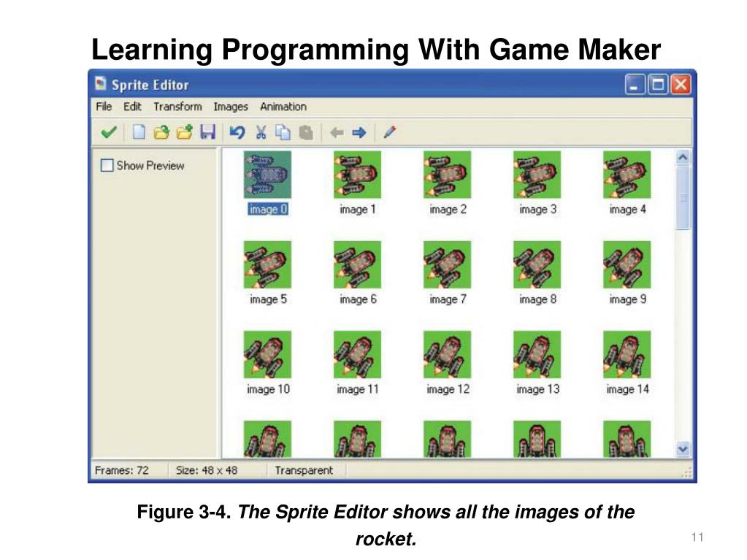Select the image 14 rocket thumbnail
This screenshot has width=747, height=560.
tap(627, 355)
